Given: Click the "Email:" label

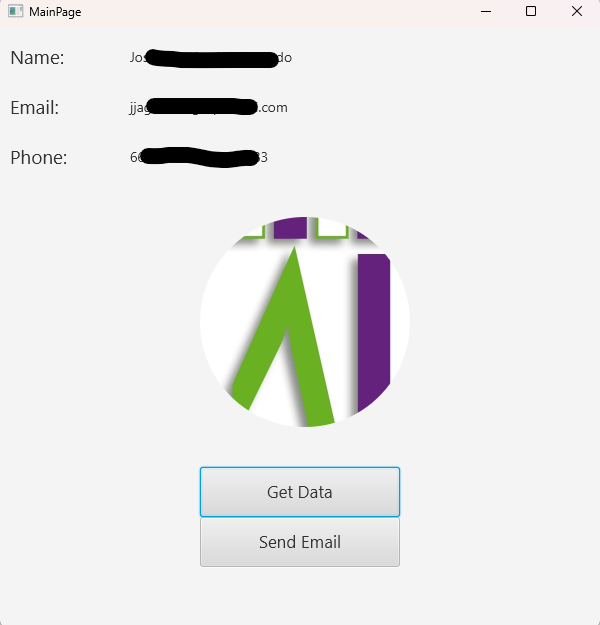Looking at the screenshot, I should [x=35, y=108].
